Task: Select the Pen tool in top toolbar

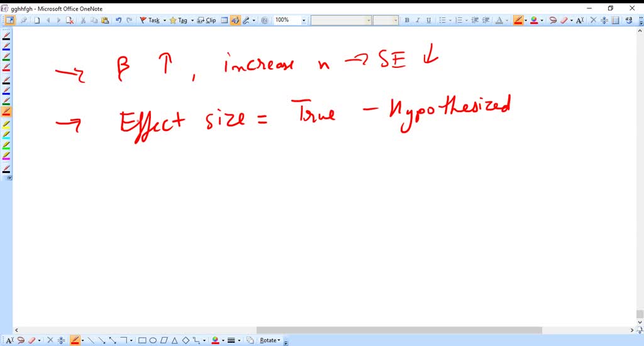Action: pos(518,20)
